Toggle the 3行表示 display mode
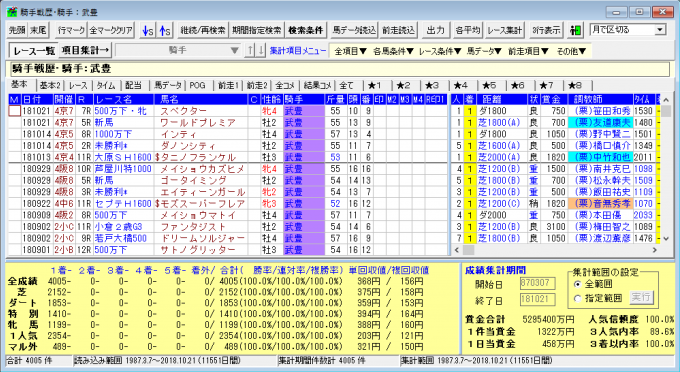The image size is (680, 372). coord(546,30)
